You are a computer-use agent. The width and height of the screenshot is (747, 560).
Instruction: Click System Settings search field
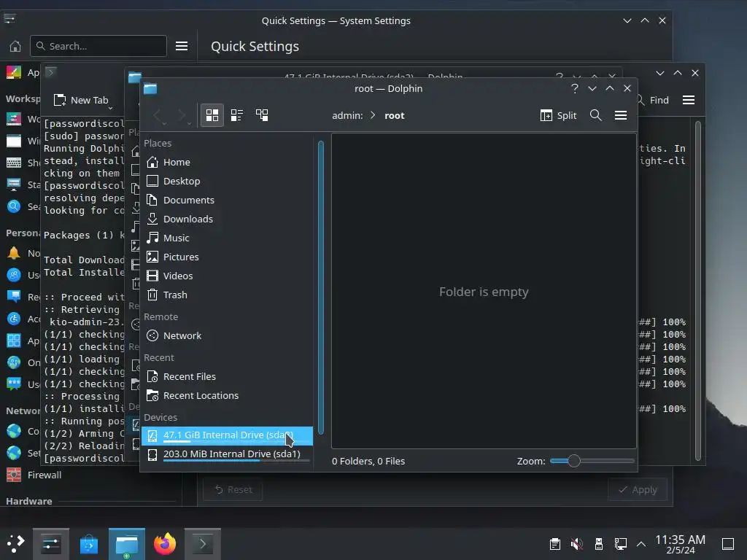[98, 46]
